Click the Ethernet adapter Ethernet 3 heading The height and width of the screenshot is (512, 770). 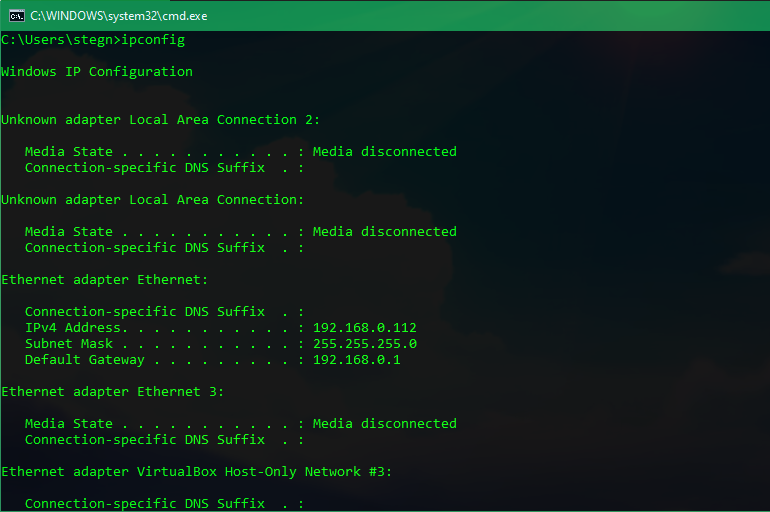point(112,392)
